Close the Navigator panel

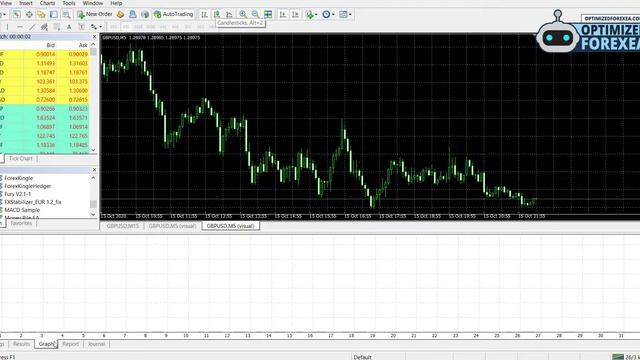94,169
